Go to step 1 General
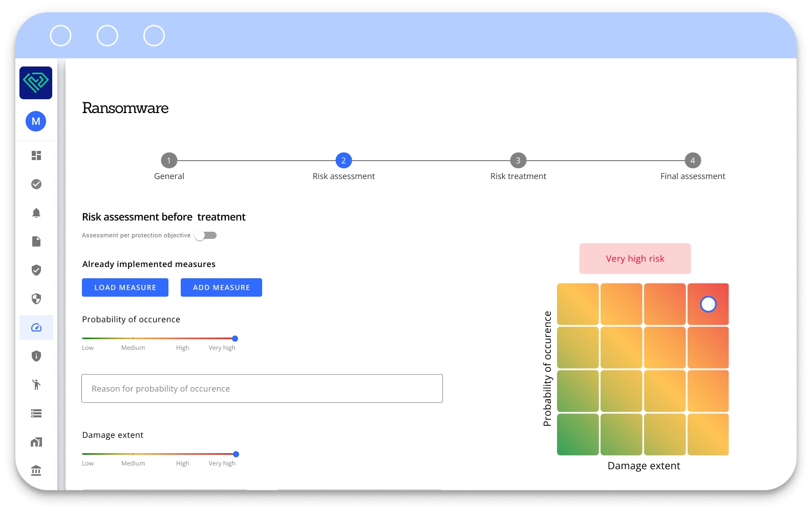The width and height of the screenshot is (812, 511). [x=169, y=161]
